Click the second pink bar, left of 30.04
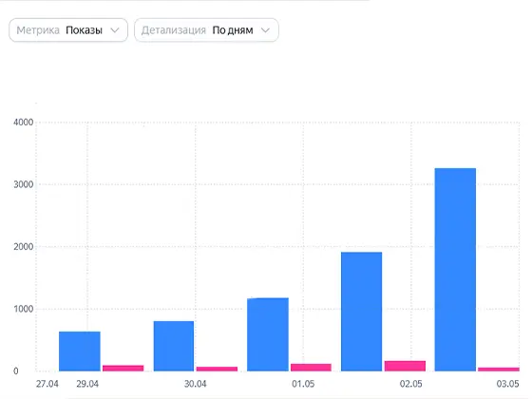 (217, 369)
